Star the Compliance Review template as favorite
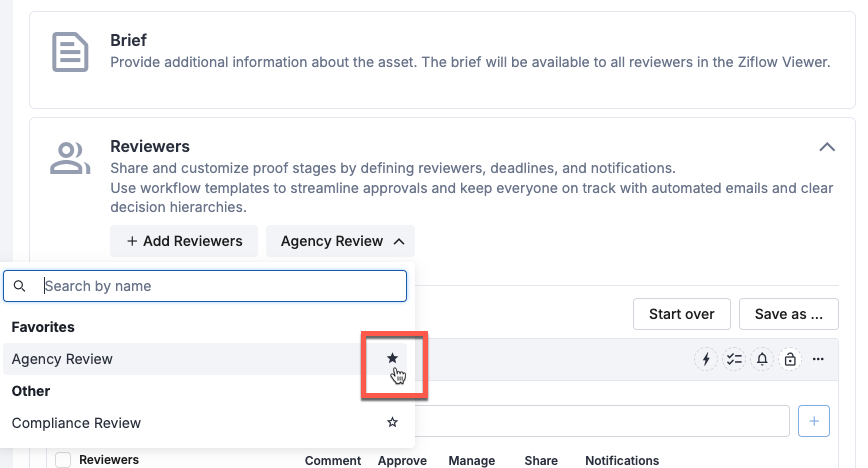 coord(392,423)
